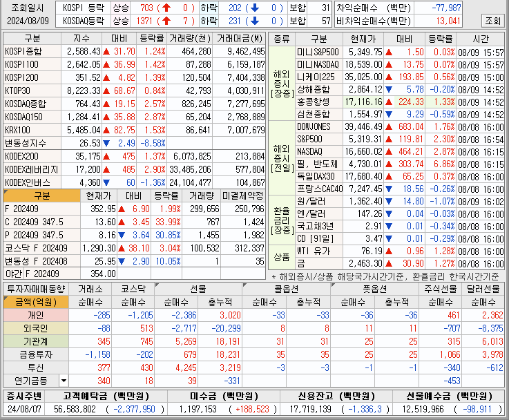
Task: Click the 선물예수금 value 12,519,966
Action: 423,409
